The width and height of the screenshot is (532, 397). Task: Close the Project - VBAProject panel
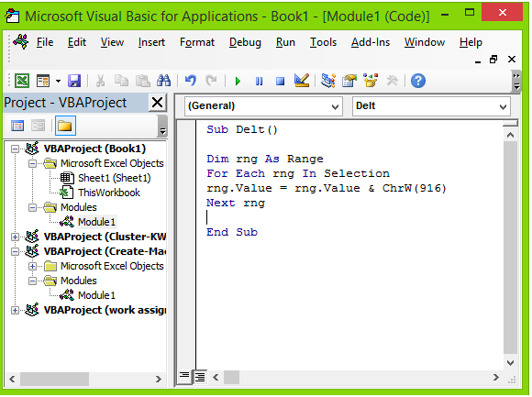click(158, 103)
